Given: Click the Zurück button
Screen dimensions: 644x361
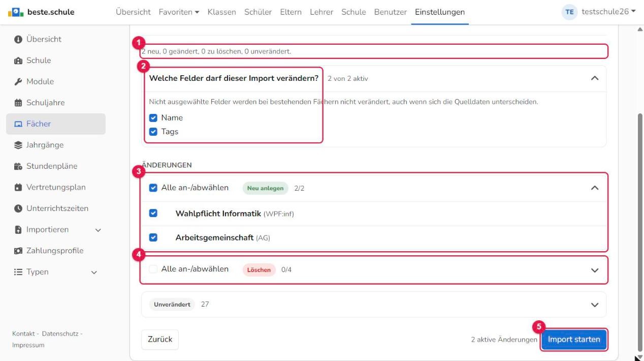Looking at the screenshot, I should click(160, 340).
